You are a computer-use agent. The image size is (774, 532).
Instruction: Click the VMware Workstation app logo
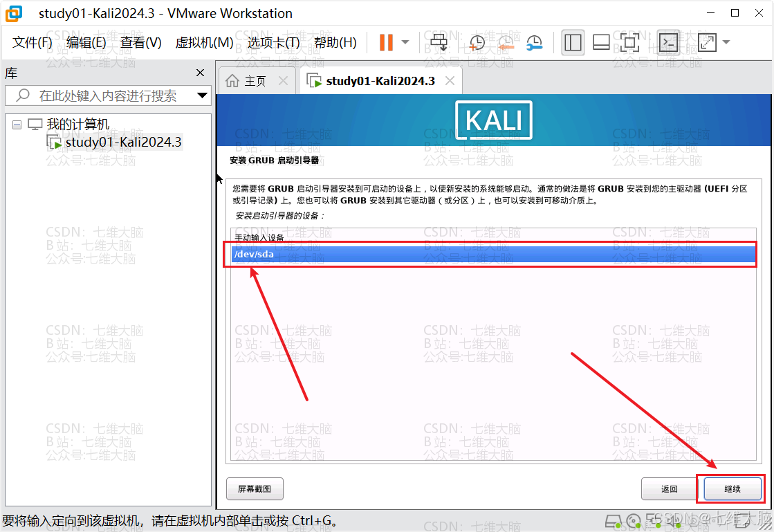click(14, 13)
